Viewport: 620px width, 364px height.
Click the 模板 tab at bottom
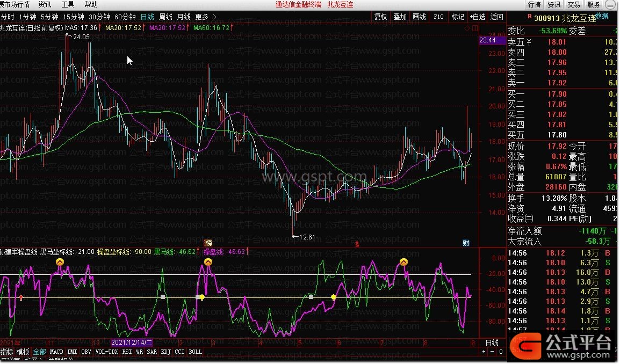23,352
